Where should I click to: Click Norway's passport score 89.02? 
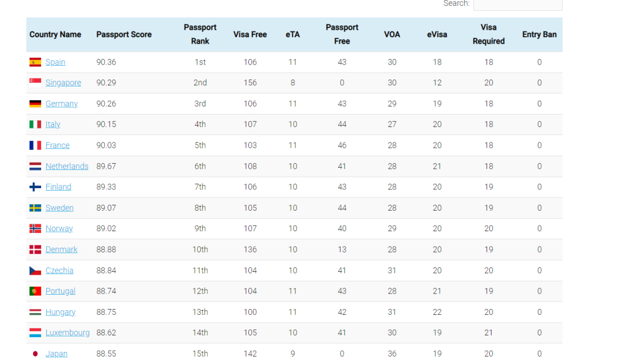click(106, 229)
